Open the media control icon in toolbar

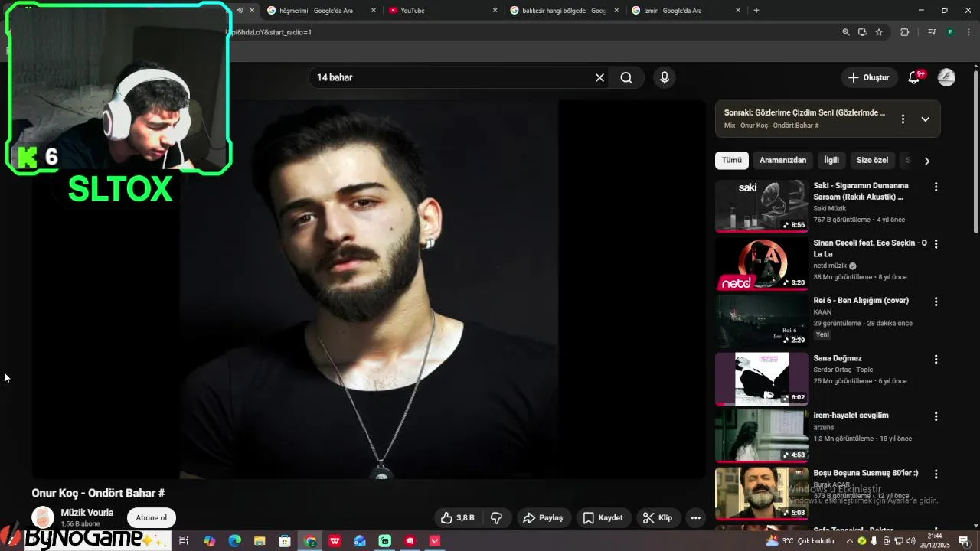(x=932, y=32)
